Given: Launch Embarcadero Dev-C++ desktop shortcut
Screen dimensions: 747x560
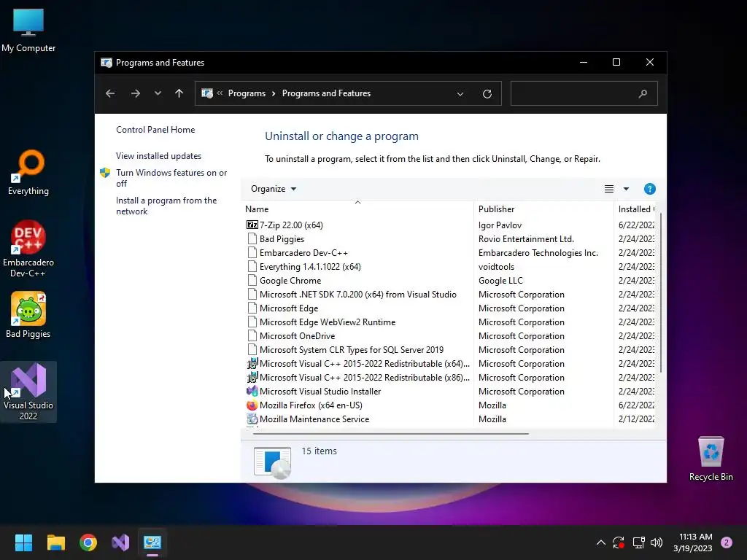Looking at the screenshot, I should click(28, 249).
